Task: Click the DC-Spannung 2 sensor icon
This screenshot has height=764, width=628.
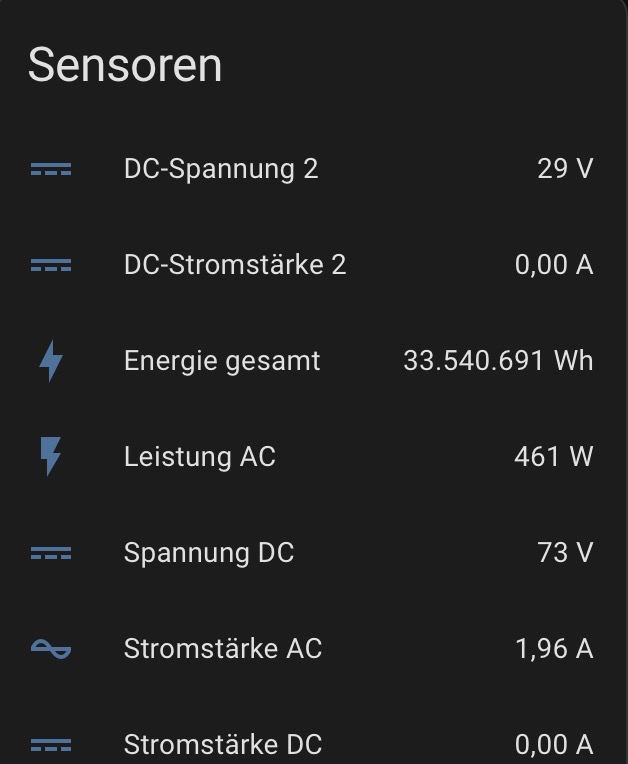Action: click(51, 170)
